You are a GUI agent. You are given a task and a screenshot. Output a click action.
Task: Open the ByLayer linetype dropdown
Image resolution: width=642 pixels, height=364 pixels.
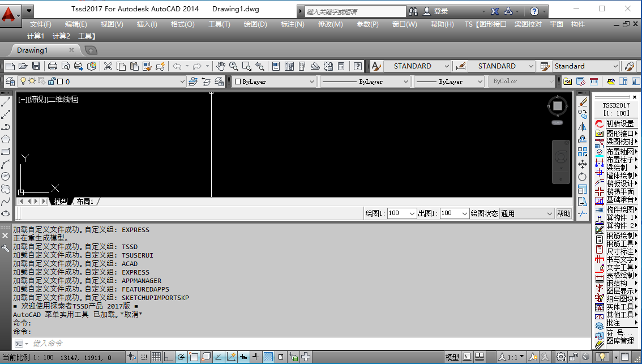pos(406,82)
